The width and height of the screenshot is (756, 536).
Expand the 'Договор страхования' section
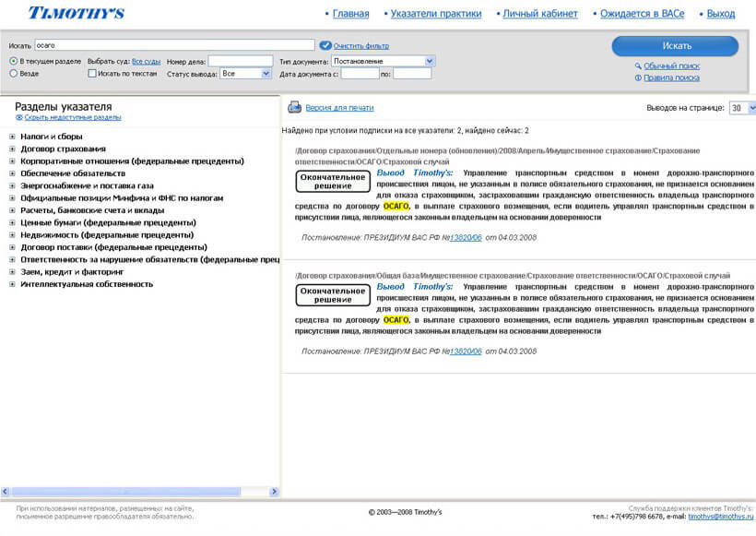(x=12, y=149)
